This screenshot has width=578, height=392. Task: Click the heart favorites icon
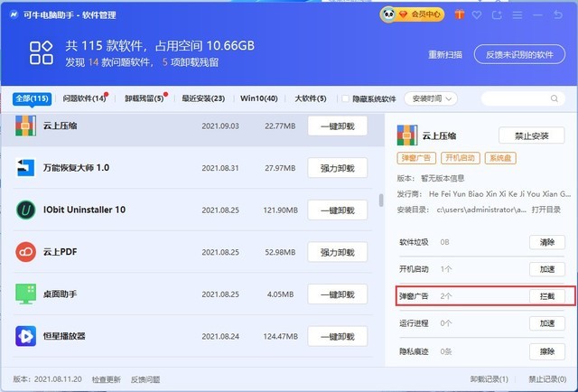point(477,15)
